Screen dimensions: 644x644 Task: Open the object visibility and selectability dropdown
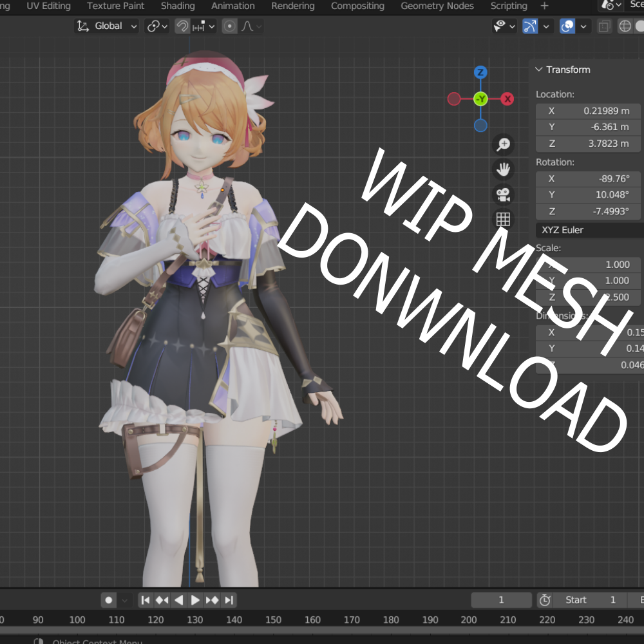tap(504, 26)
